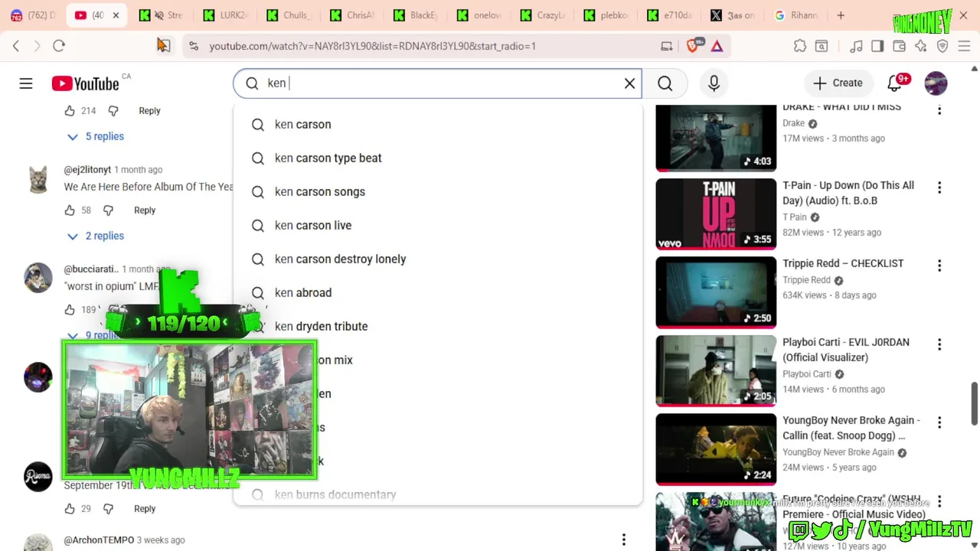Open the browser extensions puzzle icon

coord(800,46)
